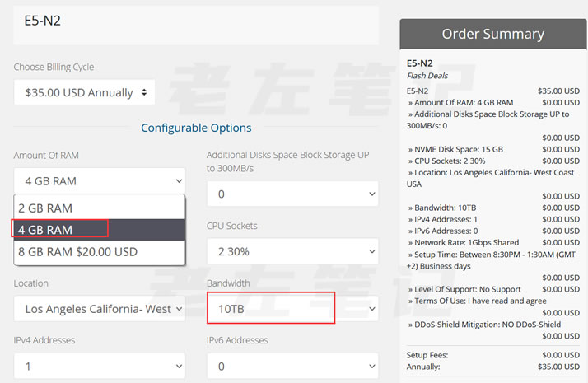Image resolution: width=588 pixels, height=383 pixels.
Task: Click the Configurable Options heading
Action: click(196, 128)
